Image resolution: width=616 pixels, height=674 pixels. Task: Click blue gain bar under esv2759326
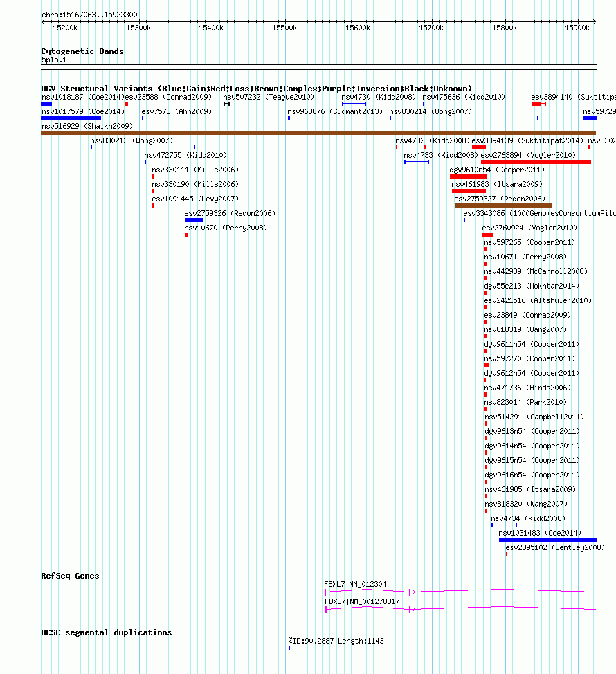(194, 220)
